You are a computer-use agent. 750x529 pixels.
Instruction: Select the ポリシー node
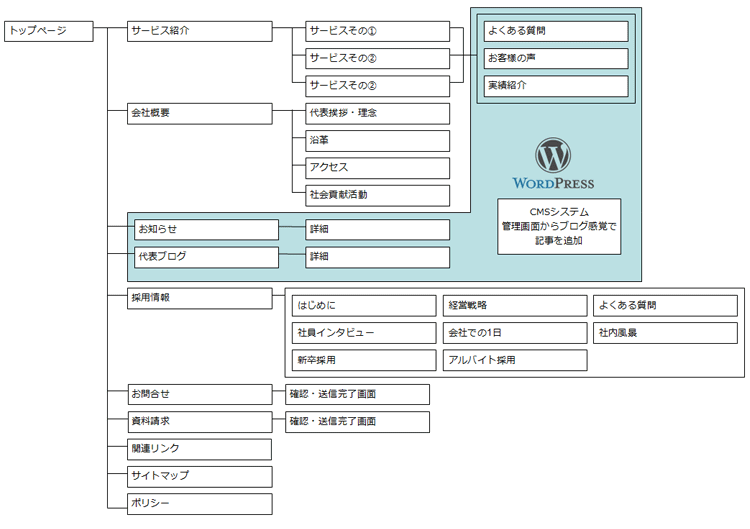[199, 503]
